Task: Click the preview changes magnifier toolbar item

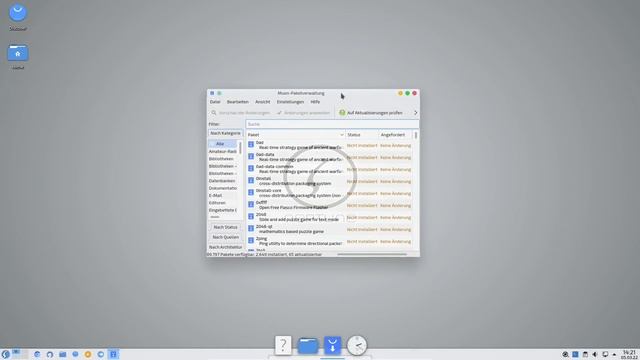Action: (240, 113)
